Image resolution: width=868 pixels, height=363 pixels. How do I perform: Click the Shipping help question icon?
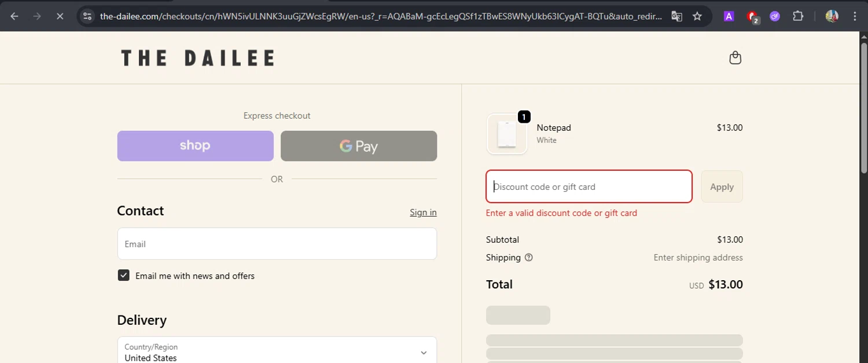[x=528, y=258]
